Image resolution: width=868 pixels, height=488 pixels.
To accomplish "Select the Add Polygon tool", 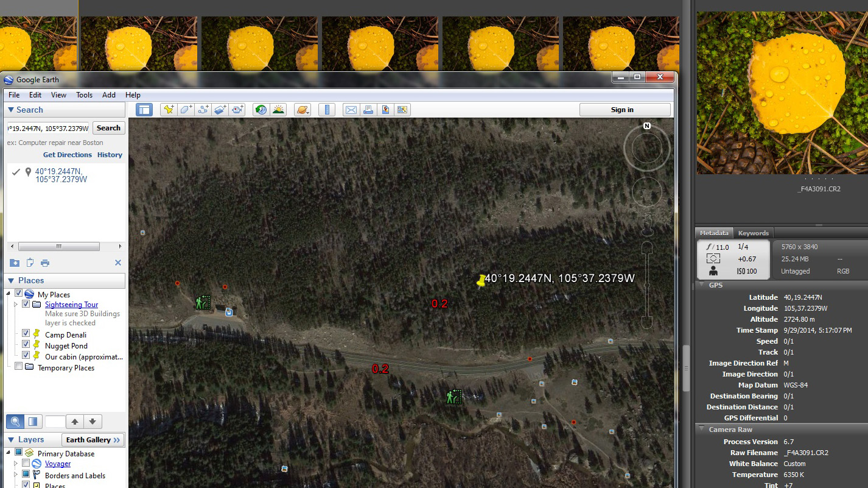I will point(186,110).
